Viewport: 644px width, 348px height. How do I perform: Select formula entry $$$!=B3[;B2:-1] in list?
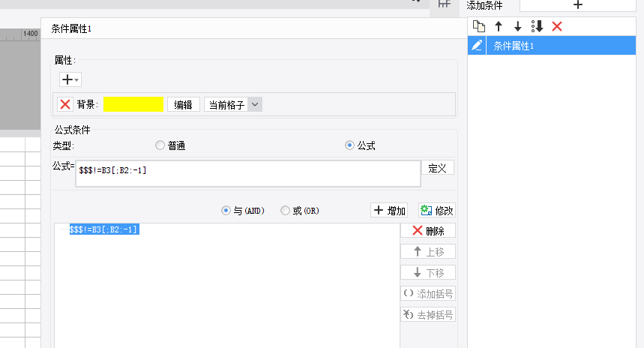tap(104, 229)
